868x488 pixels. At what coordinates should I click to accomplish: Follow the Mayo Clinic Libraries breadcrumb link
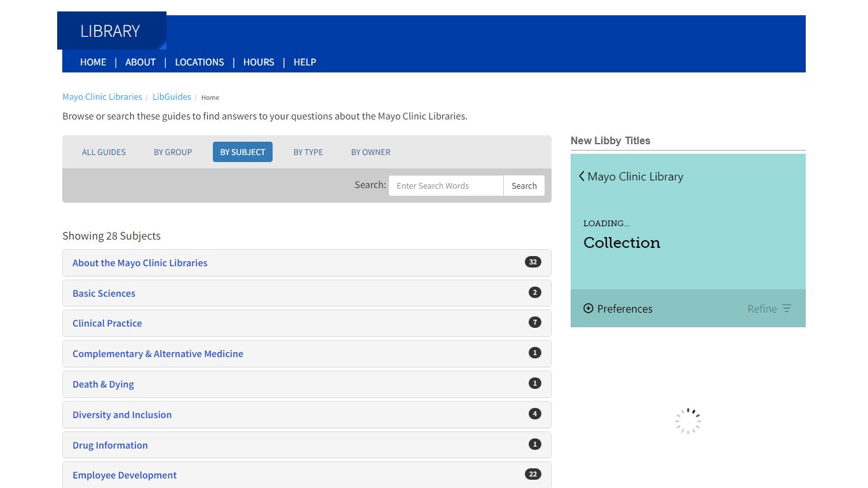102,97
